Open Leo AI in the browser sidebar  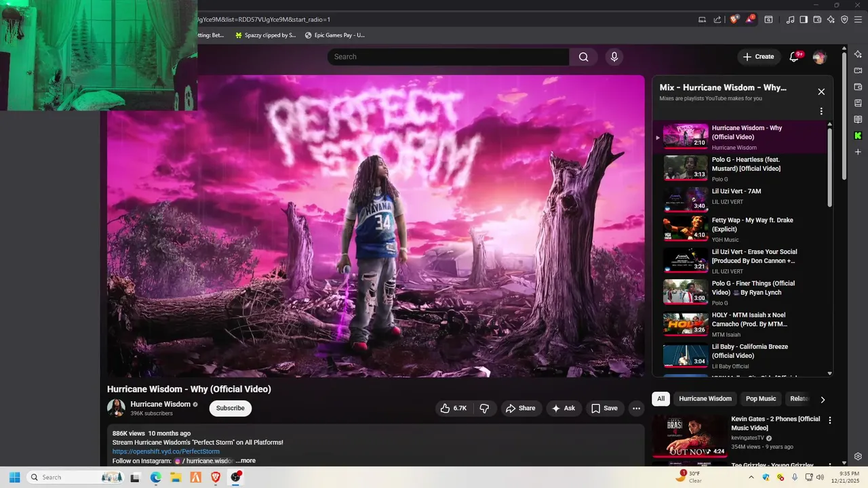coord(858,54)
